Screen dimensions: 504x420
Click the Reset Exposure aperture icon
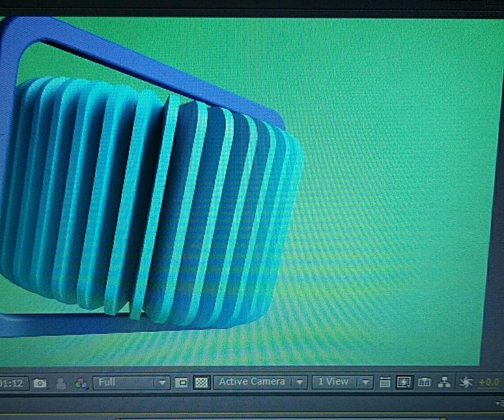465,382
